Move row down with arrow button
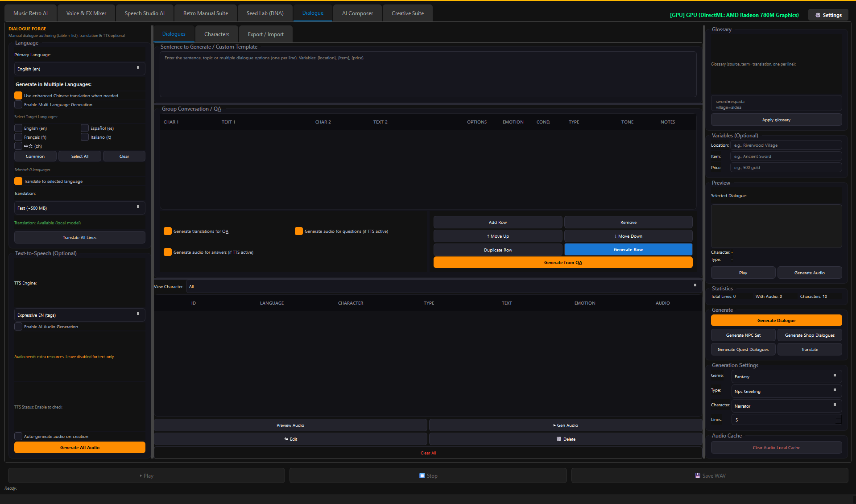This screenshot has width=856, height=504. [628, 236]
